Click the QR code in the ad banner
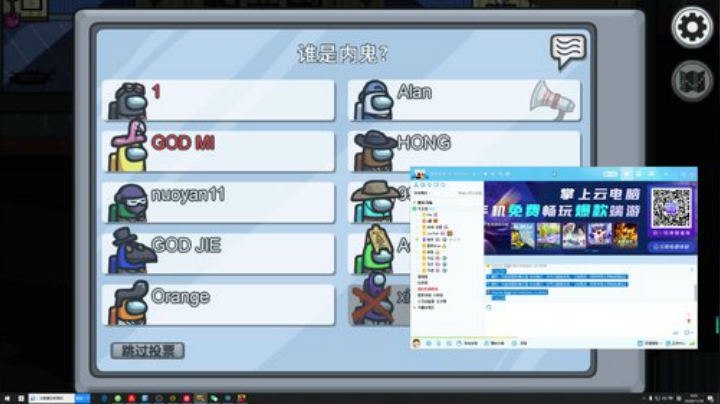 (x=671, y=208)
